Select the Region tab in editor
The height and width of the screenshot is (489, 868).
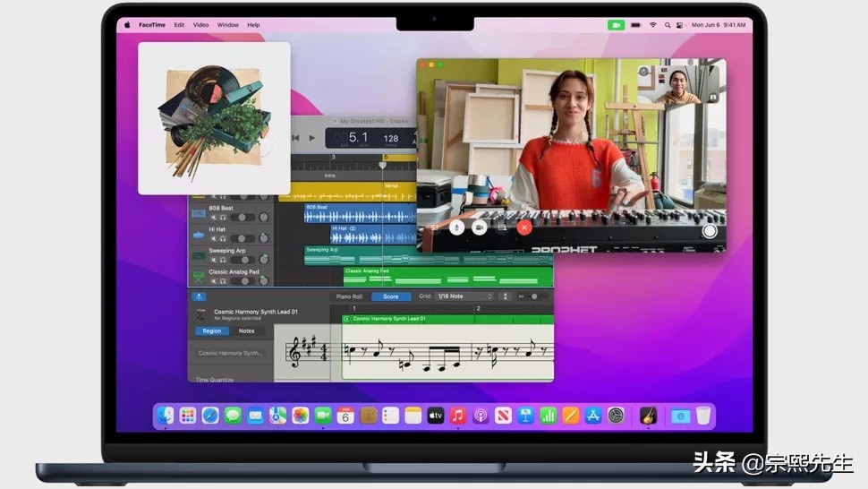211,330
